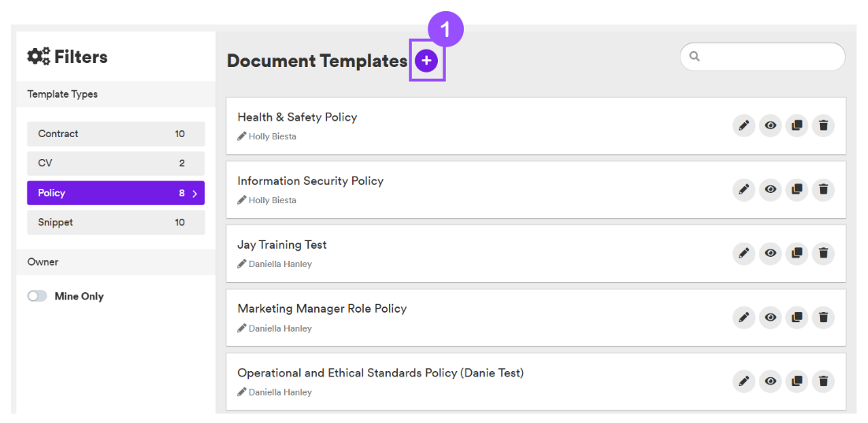
Task: Expand the Policy filter chevron arrow
Action: coord(195,193)
